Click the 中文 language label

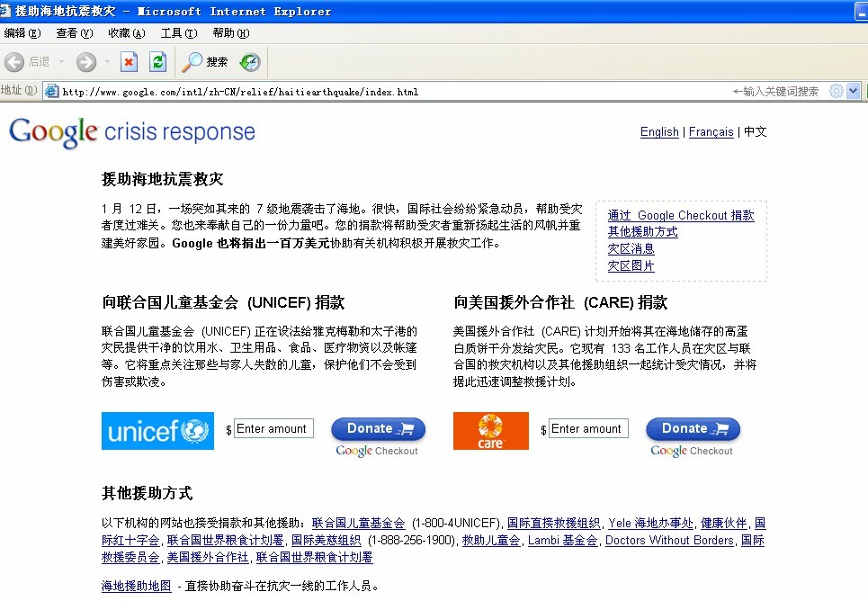(x=755, y=132)
